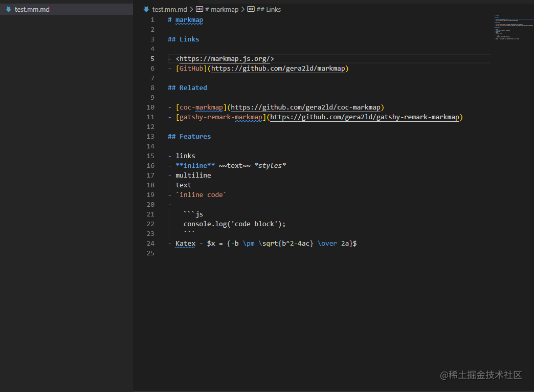Viewport: 534px width, 392px height.
Task: Click the markdown file icon in the breadcrumb
Action: [x=146, y=9]
